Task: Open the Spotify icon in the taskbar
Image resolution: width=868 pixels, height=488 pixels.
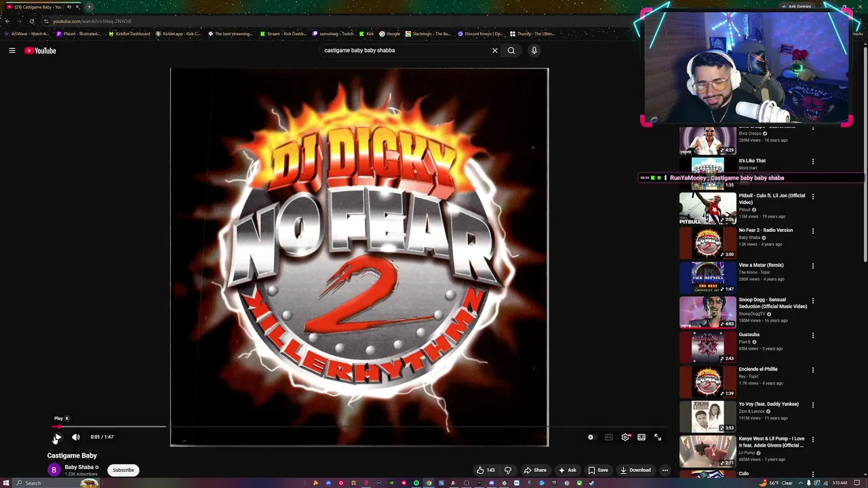Action: pos(416,483)
